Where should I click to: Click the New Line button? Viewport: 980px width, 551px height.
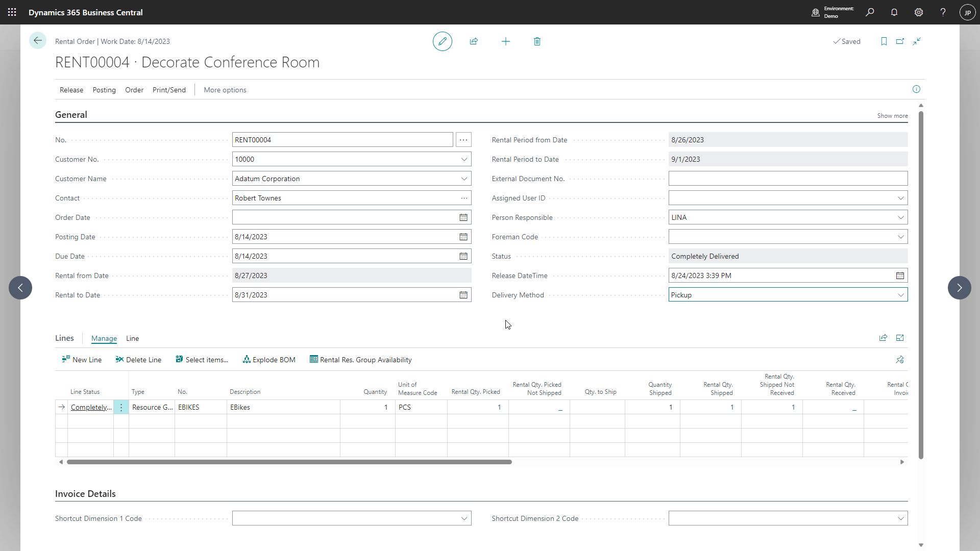click(82, 359)
